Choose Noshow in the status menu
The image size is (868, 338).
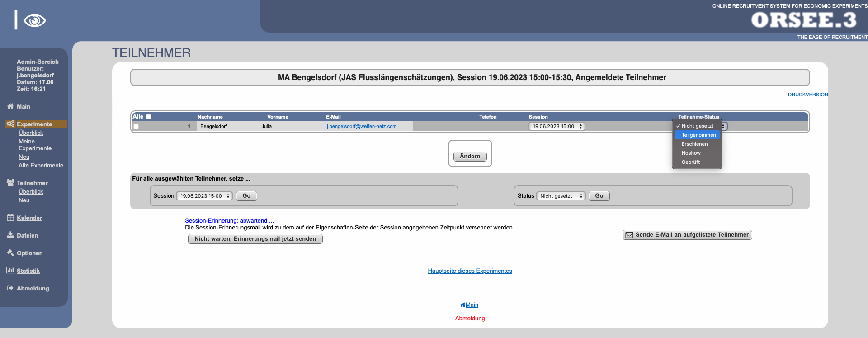coord(691,153)
